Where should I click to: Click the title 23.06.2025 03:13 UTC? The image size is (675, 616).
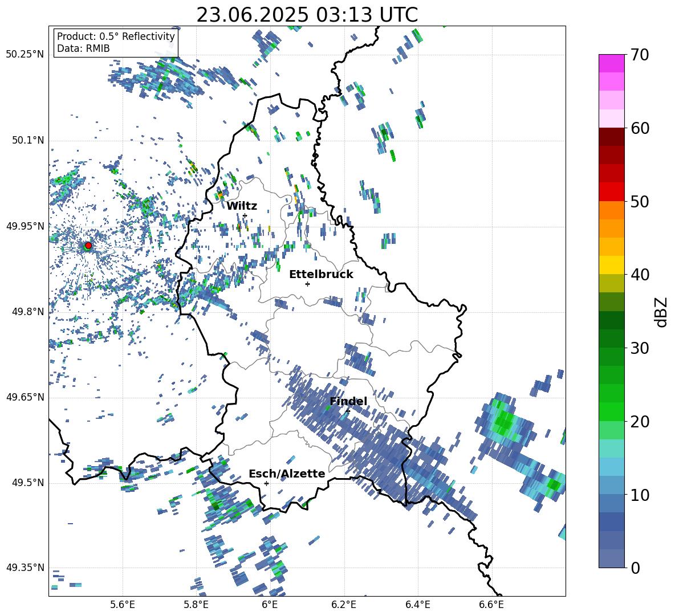[x=307, y=15]
